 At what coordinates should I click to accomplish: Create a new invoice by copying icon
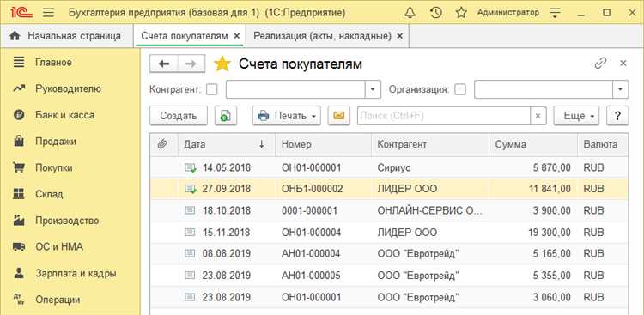click(x=226, y=116)
